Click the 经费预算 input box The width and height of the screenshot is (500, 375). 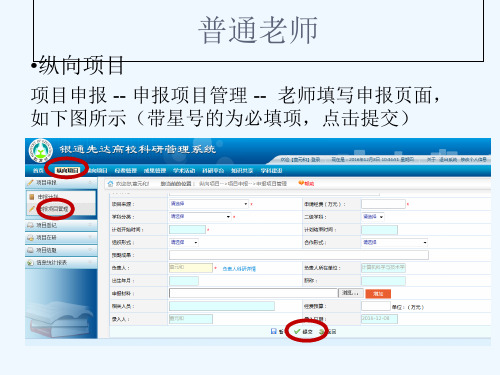[x=376, y=306]
